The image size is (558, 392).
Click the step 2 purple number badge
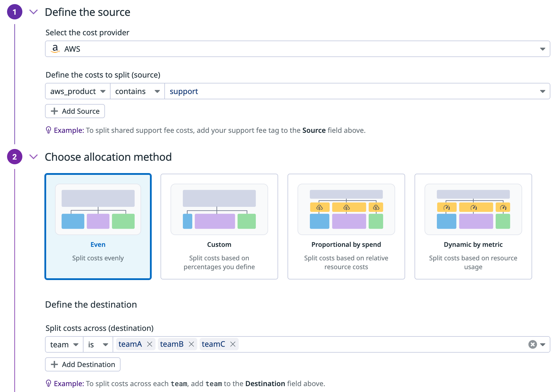tap(14, 157)
